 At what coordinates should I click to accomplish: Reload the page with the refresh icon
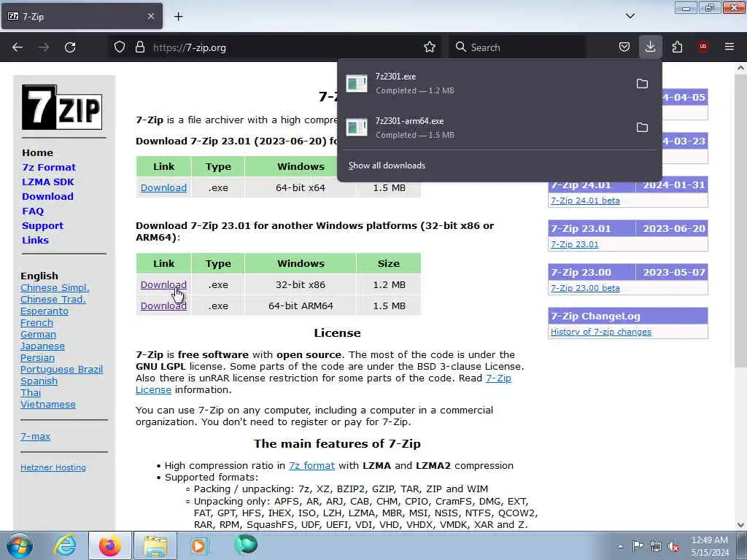[70, 47]
